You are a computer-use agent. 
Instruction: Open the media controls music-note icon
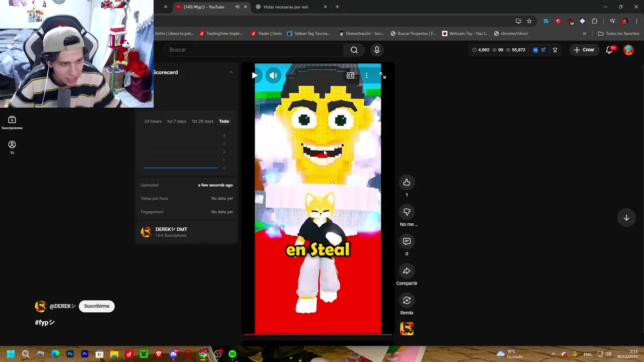click(x=612, y=21)
